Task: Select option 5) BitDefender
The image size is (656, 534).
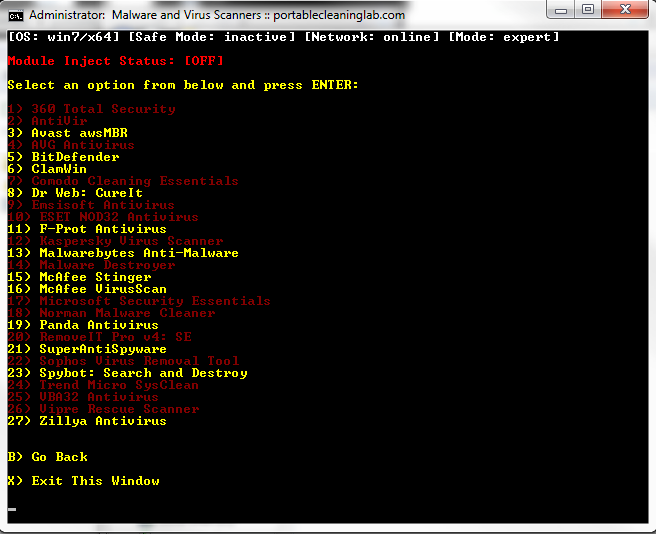Action: [63, 157]
